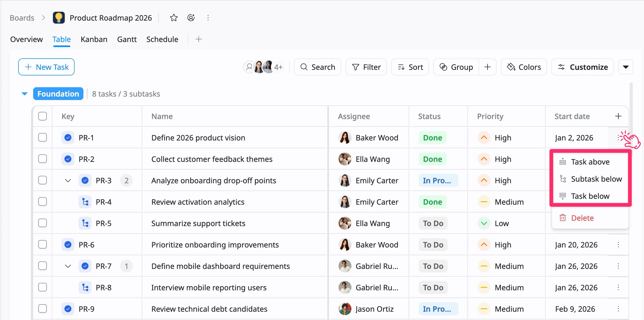This screenshot has width=644, height=320.
Task: Click the unassigned avatar filter
Action: click(x=249, y=67)
